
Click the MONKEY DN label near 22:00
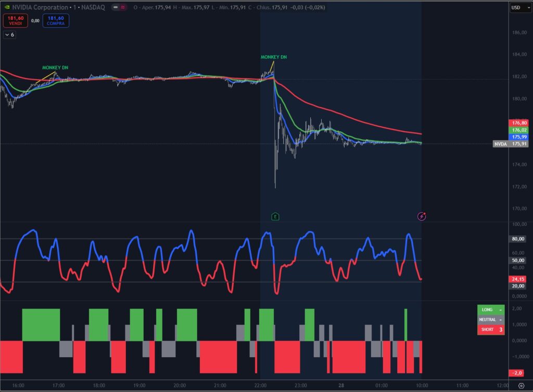point(274,57)
